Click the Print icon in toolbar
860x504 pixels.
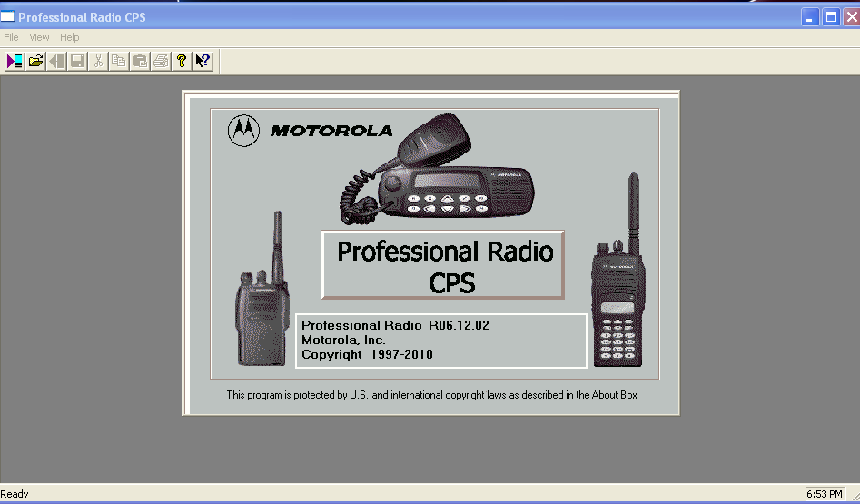161,61
